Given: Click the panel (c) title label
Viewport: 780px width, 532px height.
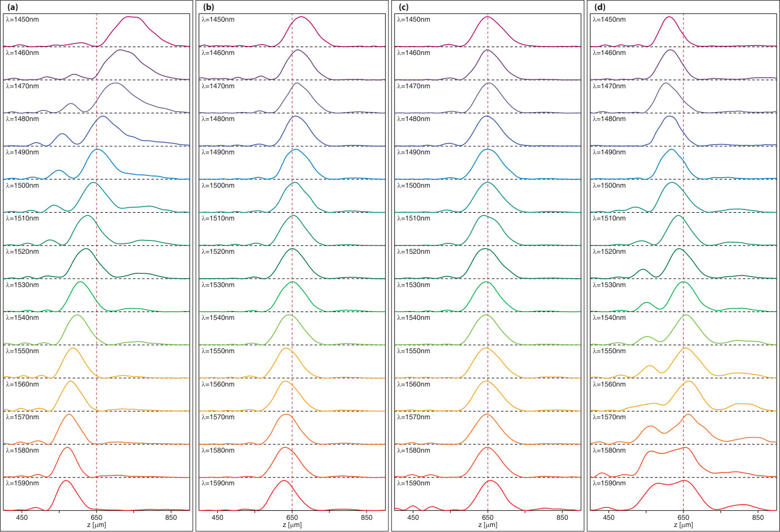Looking at the screenshot, I should point(403,7).
